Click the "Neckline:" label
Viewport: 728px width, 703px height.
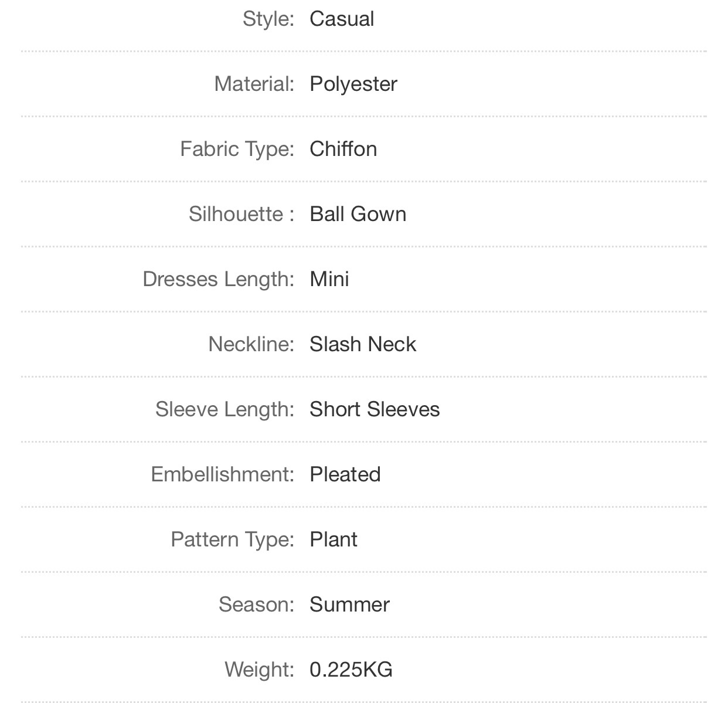tap(251, 344)
